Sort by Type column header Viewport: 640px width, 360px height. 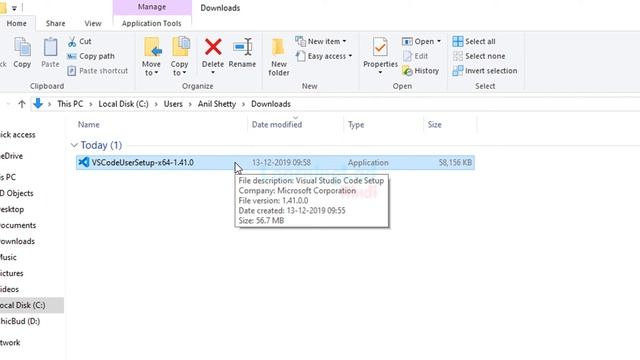tap(356, 124)
